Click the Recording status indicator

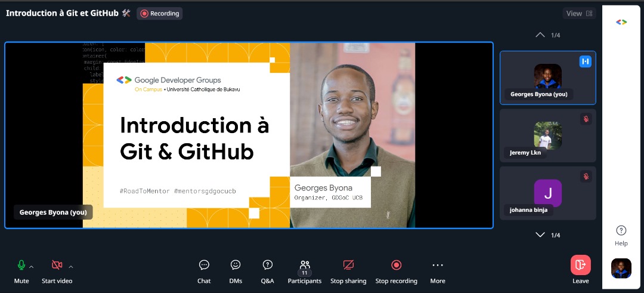click(160, 14)
